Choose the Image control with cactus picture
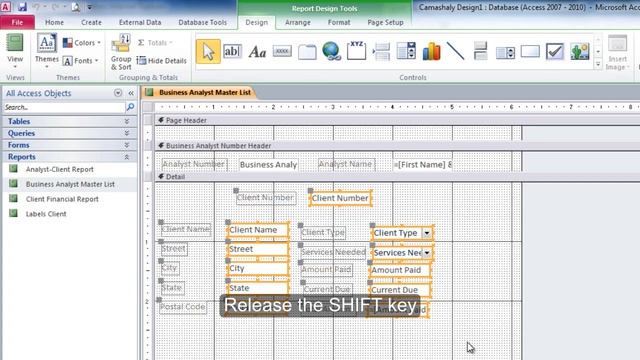Screen dimensions: 640x360 tap(580, 51)
